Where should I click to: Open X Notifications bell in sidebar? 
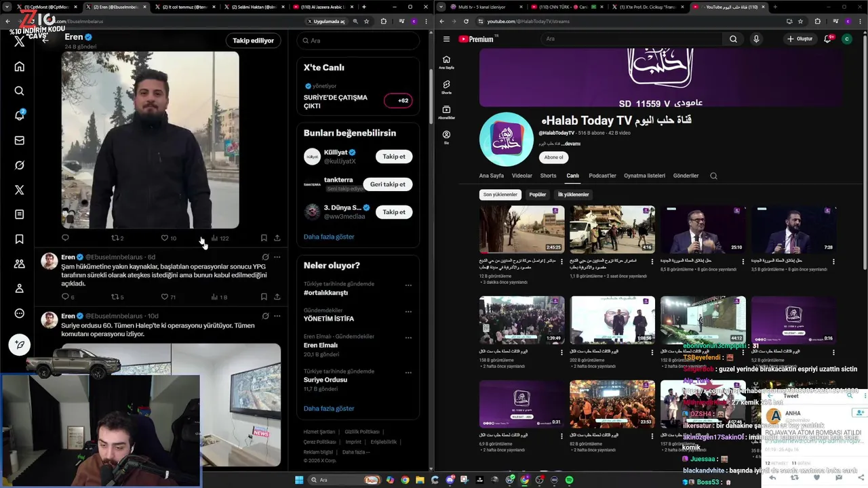coord(19,116)
